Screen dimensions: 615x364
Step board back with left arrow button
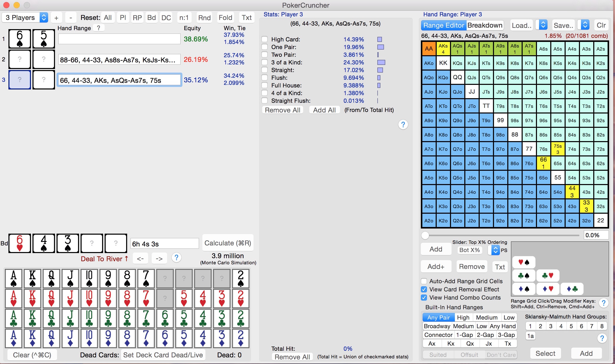140,258
